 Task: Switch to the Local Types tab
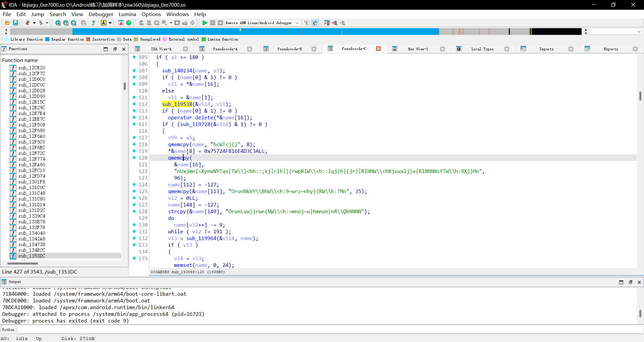click(x=482, y=49)
